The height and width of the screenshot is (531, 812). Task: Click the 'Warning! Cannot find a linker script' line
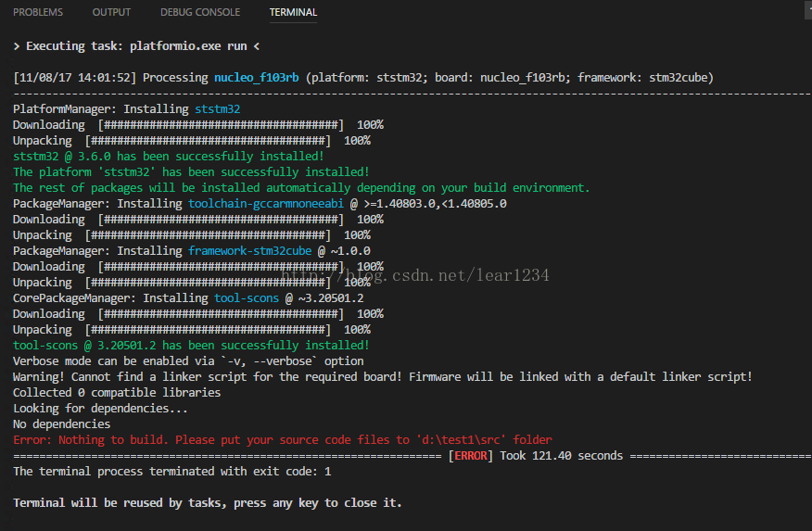(x=382, y=377)
